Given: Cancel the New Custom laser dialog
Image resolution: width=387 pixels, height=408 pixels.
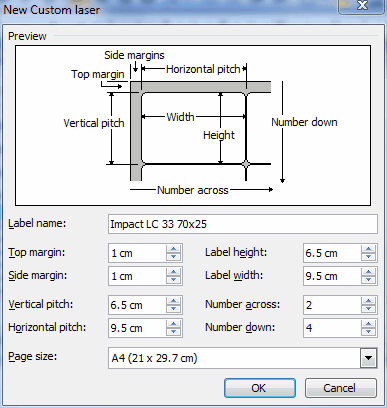Looking at the screenshot, I should pyautogui.click(x=341, y=388).
